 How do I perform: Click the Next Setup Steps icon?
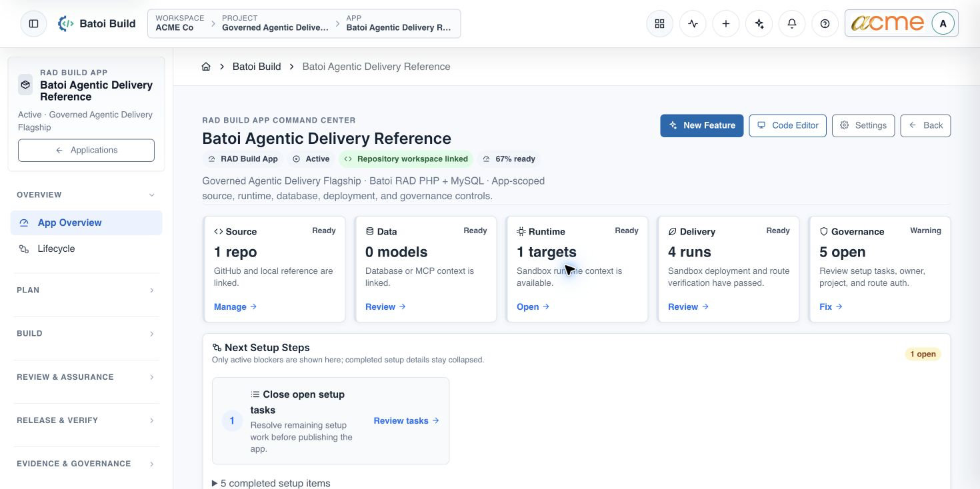(x=217, y=348)
